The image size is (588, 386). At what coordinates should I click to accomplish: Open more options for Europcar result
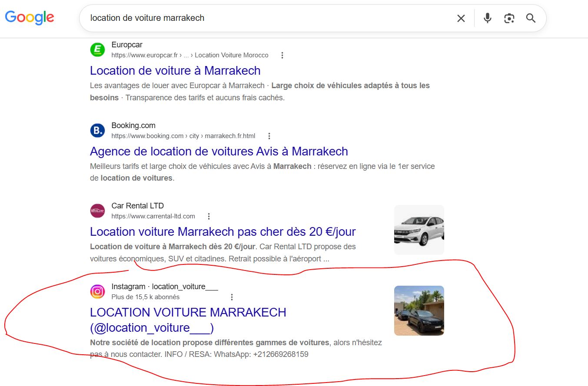tap(282, 55)
